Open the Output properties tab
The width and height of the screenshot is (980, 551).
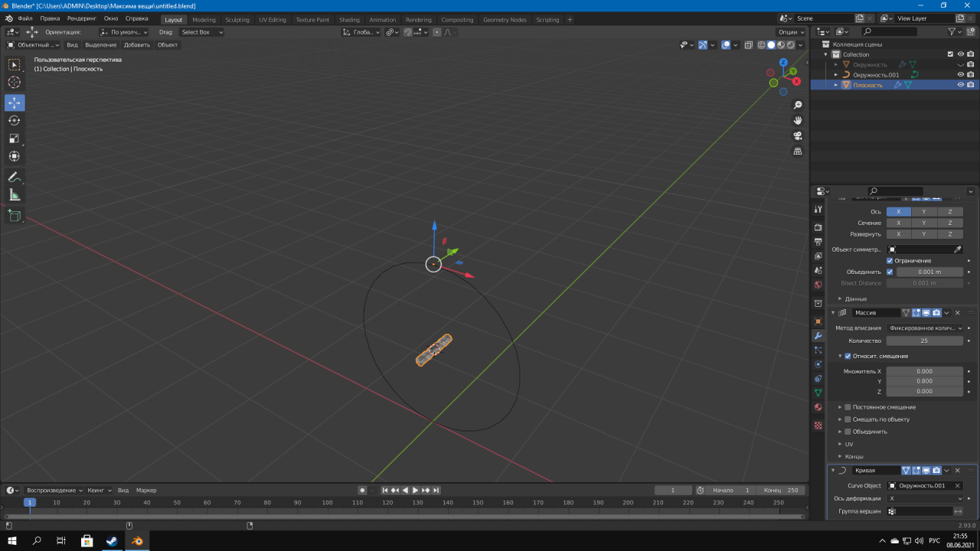coord(818,242)
